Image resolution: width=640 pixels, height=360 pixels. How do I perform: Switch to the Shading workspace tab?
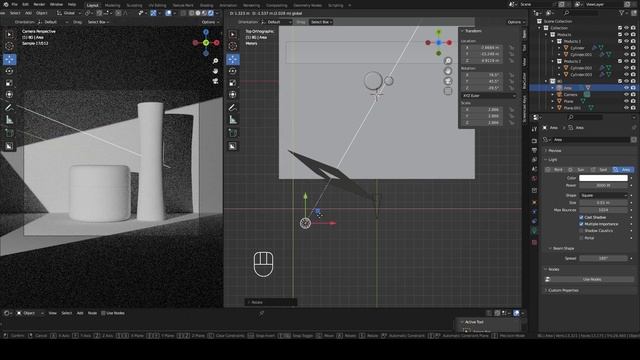pyautogui.click(x=207, y=5)
